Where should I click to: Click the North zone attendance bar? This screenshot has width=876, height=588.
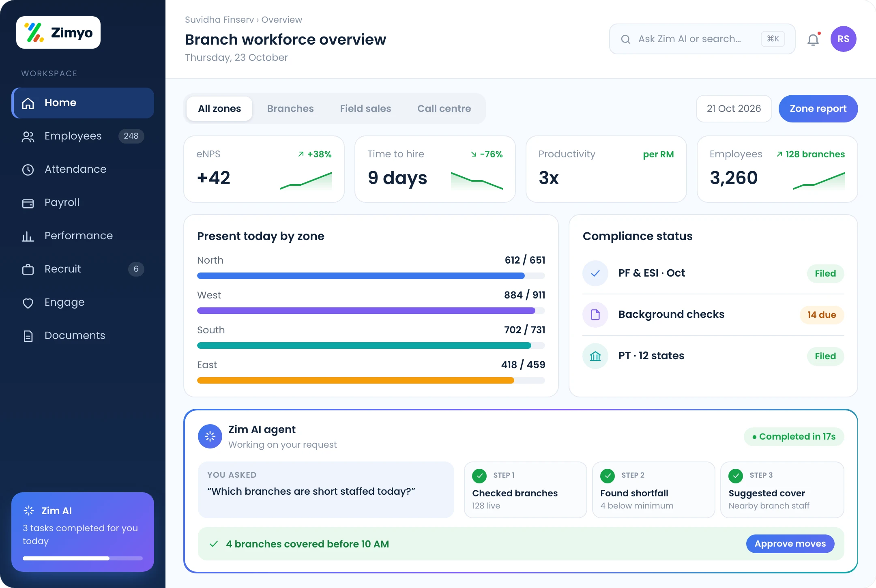tap(371, 276)
